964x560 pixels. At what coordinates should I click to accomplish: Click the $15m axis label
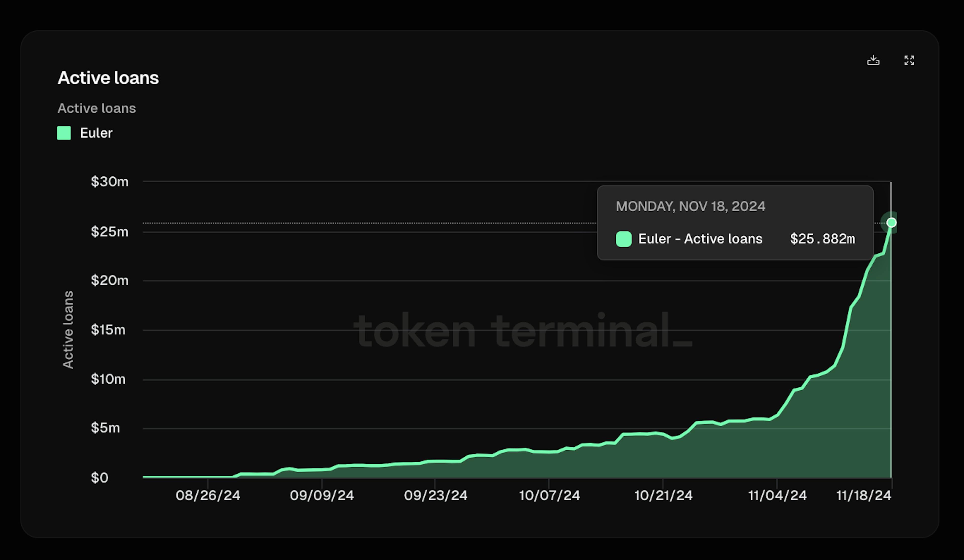pos(108,330)
